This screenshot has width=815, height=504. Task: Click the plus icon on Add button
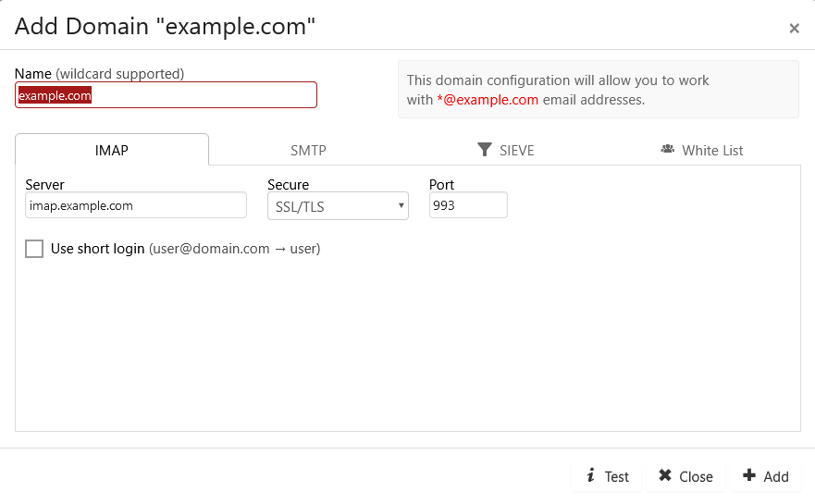pyautogui.click(x=749, y=475)
